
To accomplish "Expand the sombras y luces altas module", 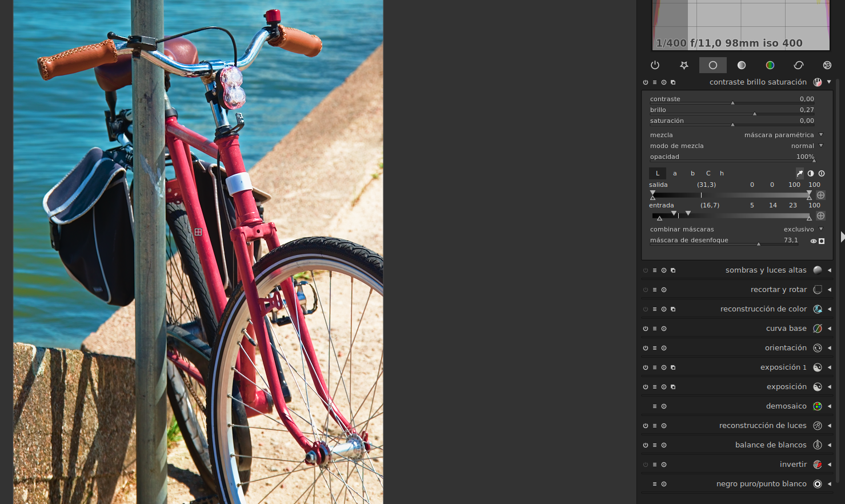I will 829,270.
